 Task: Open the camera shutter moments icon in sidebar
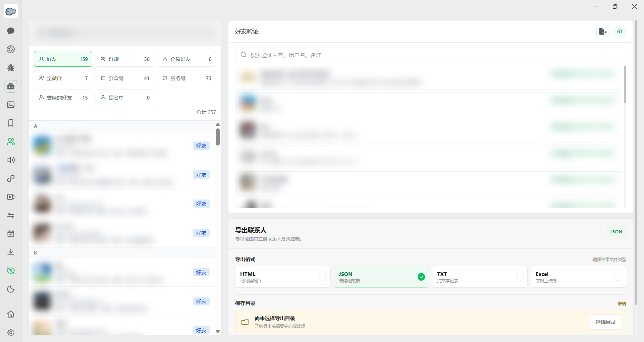coord(11,49)
